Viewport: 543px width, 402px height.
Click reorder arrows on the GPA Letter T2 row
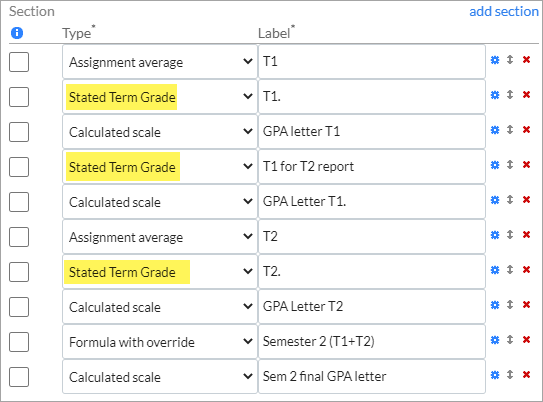point(510,304)
